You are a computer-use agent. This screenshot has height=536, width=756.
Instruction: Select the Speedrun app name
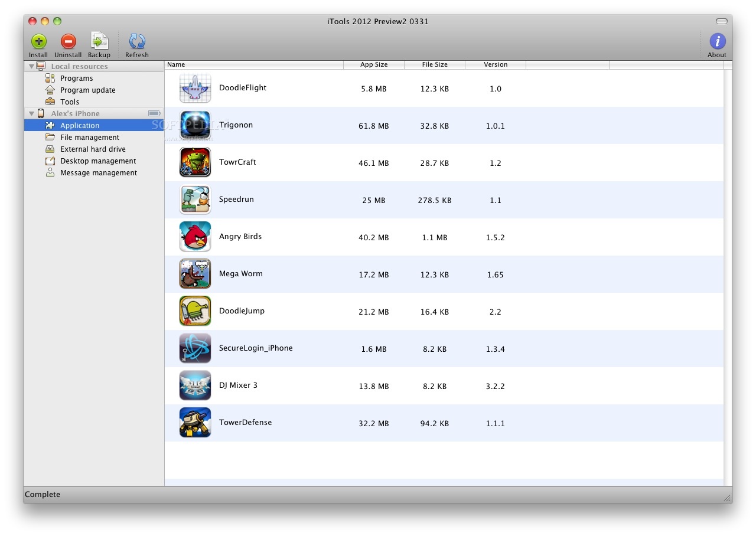pos(236,199)
